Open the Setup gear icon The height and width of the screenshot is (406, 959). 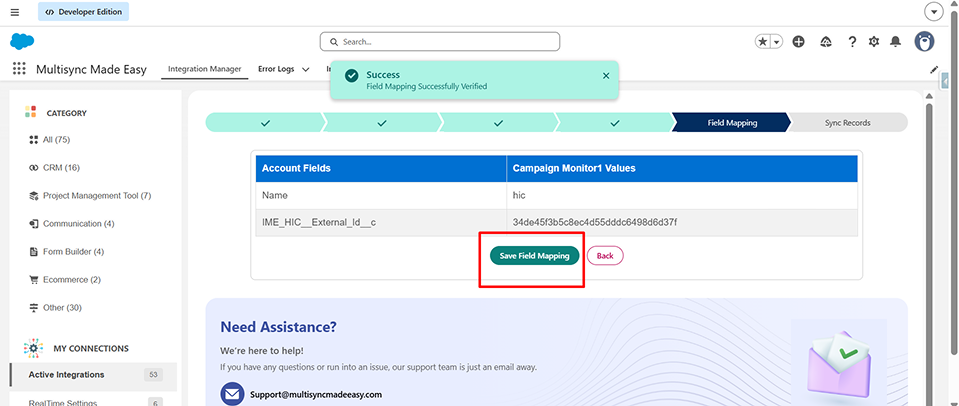(x=874, y=42)
